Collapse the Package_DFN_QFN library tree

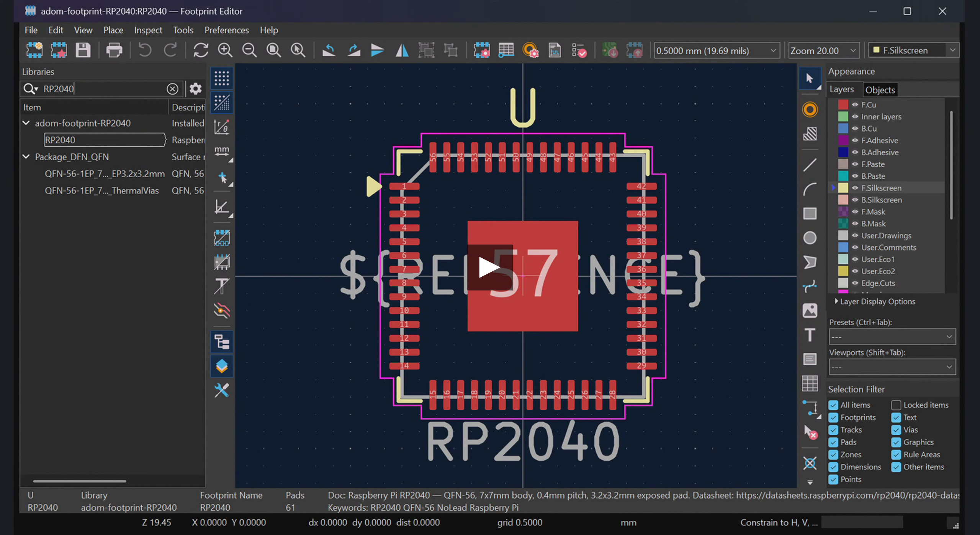coord(26,157)
